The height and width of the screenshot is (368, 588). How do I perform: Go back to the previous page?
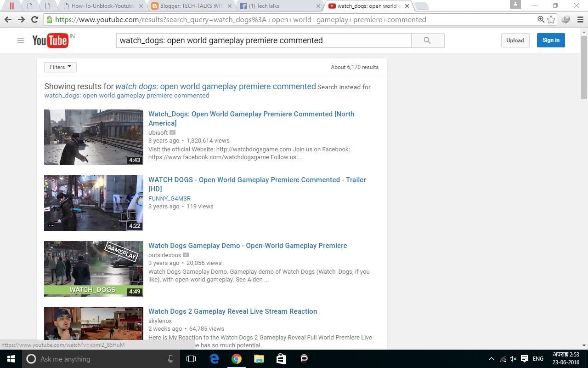[x=8, y=19]
